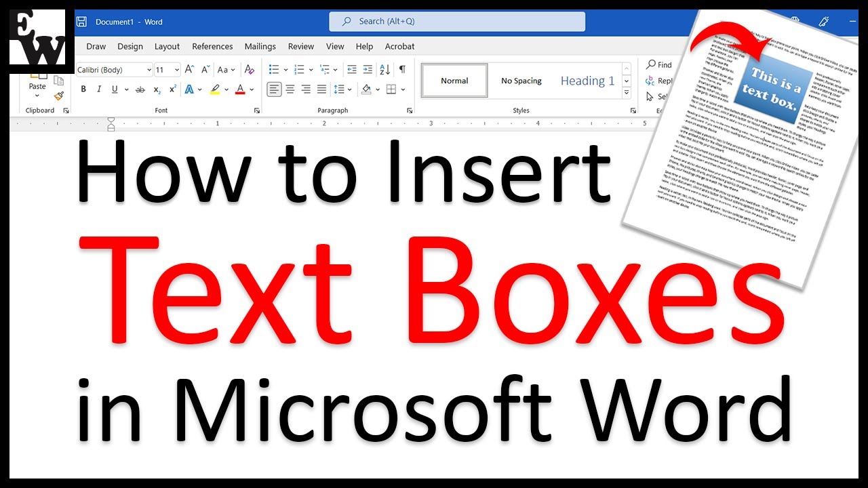Click the Select cursor icon in Editing
The width and height of the screenshot is (868, 488).
[650, 97]
